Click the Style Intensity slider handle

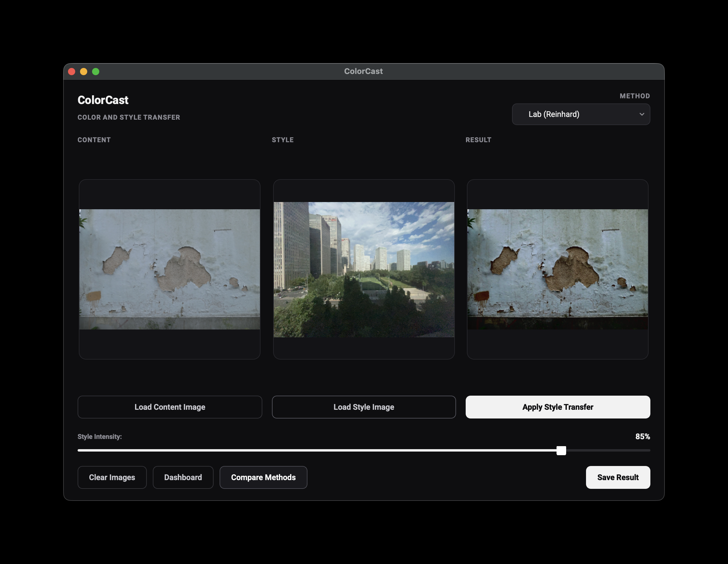point(561,450)
